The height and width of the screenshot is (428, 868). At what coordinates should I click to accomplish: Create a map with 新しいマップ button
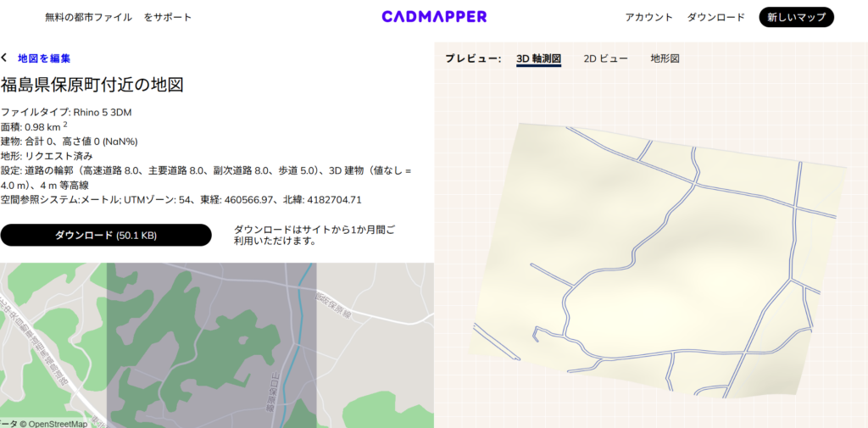coord(796,17)
